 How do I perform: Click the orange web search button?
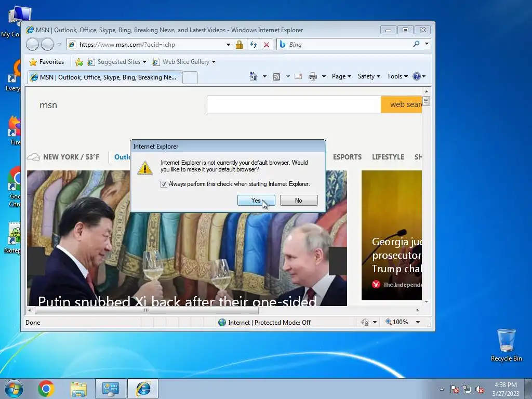402,104
